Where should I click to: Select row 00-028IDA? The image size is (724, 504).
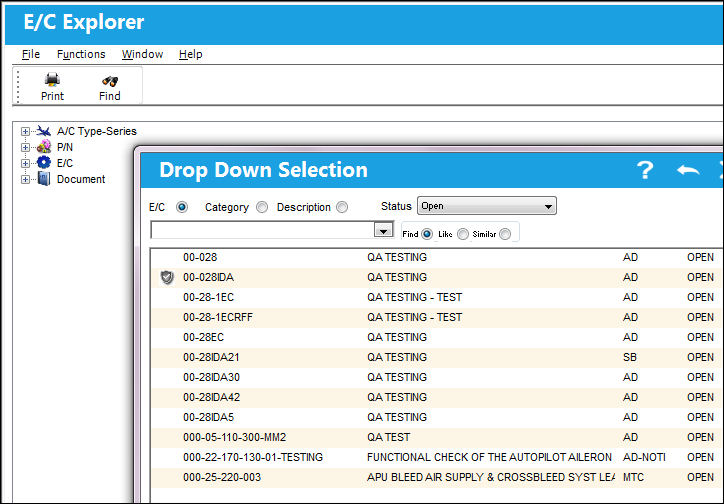437,277
